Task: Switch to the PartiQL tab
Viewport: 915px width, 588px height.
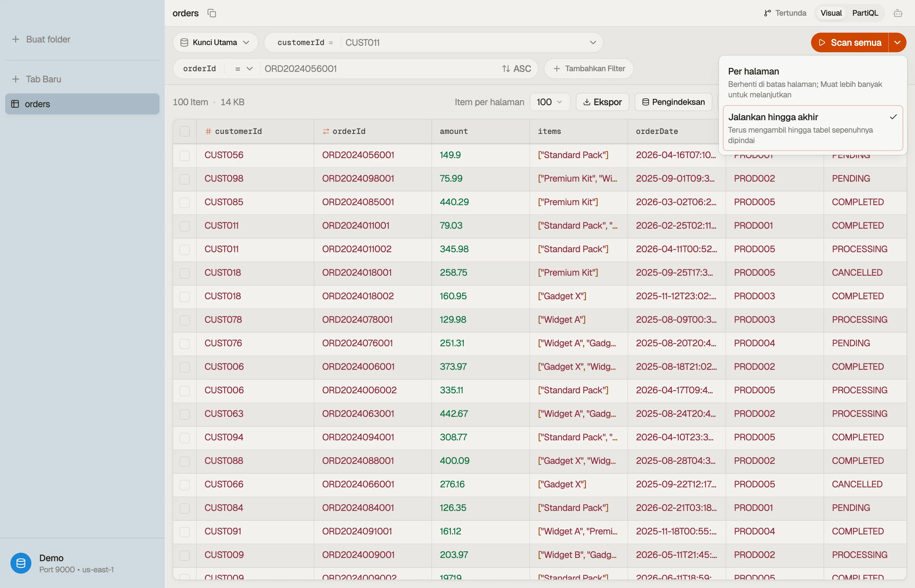Action: [x=865, y=13]
